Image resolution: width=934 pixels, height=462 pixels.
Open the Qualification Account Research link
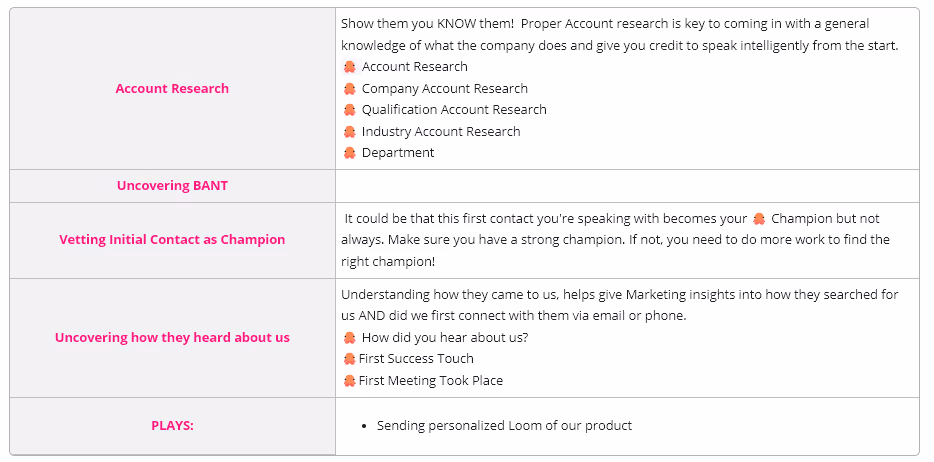[x=454, y=110]
